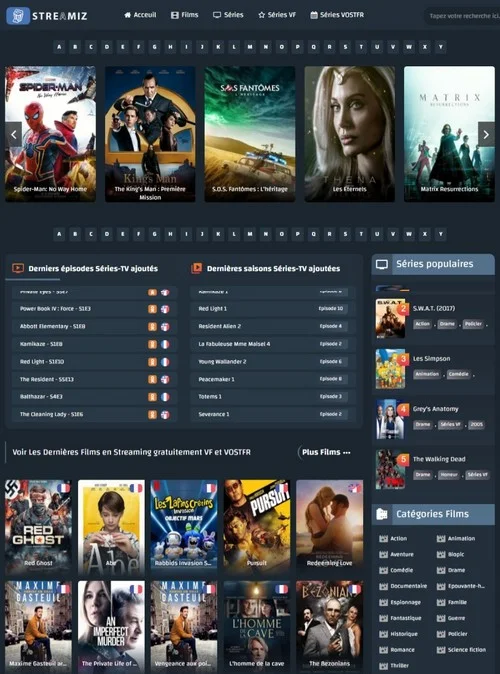Open Redeeming Love film poster
This screenshot has width=500, height=674.
point(329,527)
